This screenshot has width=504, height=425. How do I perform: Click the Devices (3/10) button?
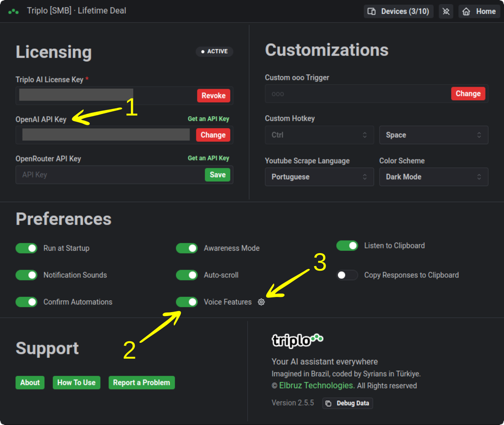[x=398, y=11]
